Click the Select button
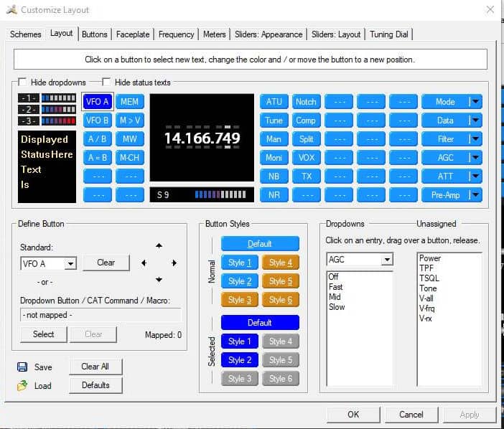Viewport: 504px width, 429px height. 43,334
